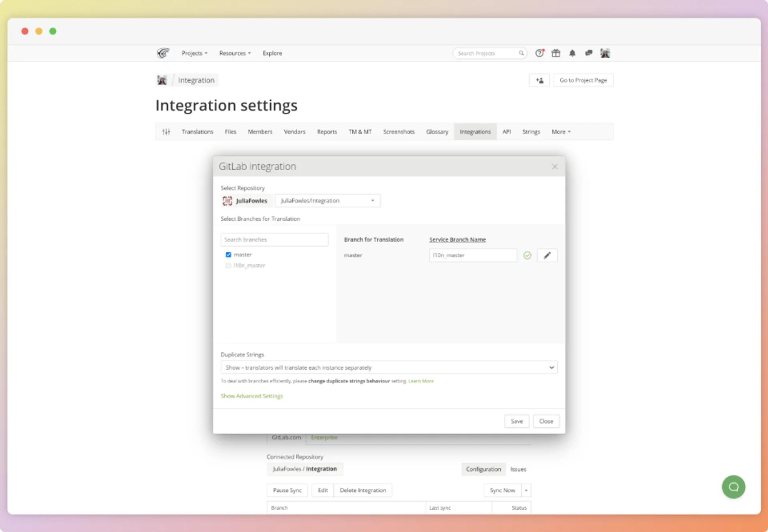
Task: Open the Projects dropdown menu
Action: (x=194, y=53)
